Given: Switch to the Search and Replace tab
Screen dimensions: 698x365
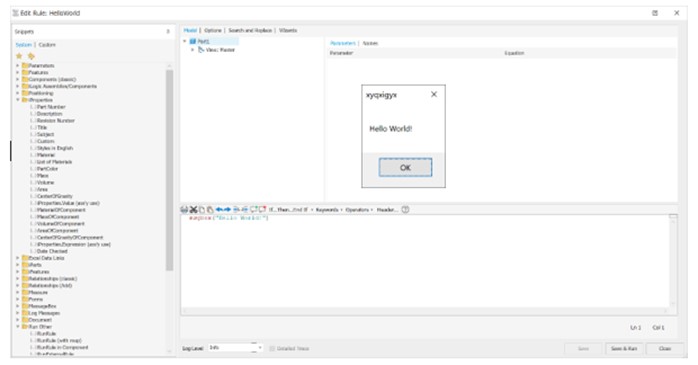Looking at the screenshot, I should (x=250, y=30).
